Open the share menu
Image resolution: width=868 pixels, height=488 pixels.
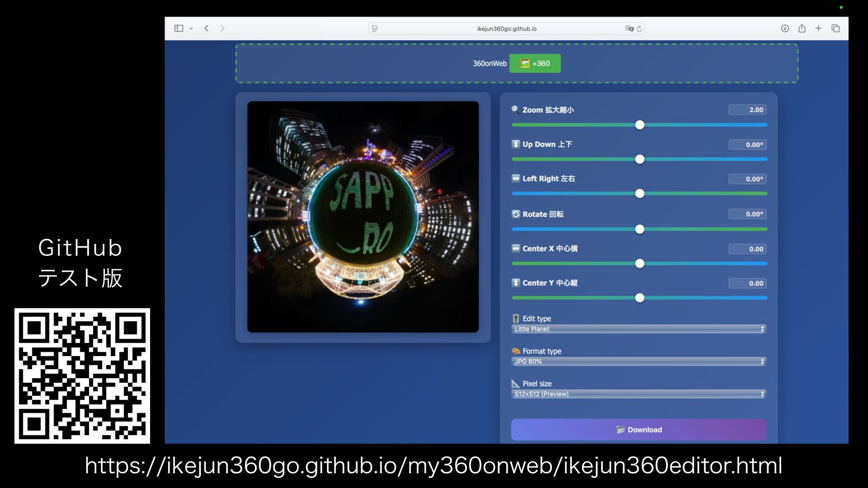coord(802,28)
